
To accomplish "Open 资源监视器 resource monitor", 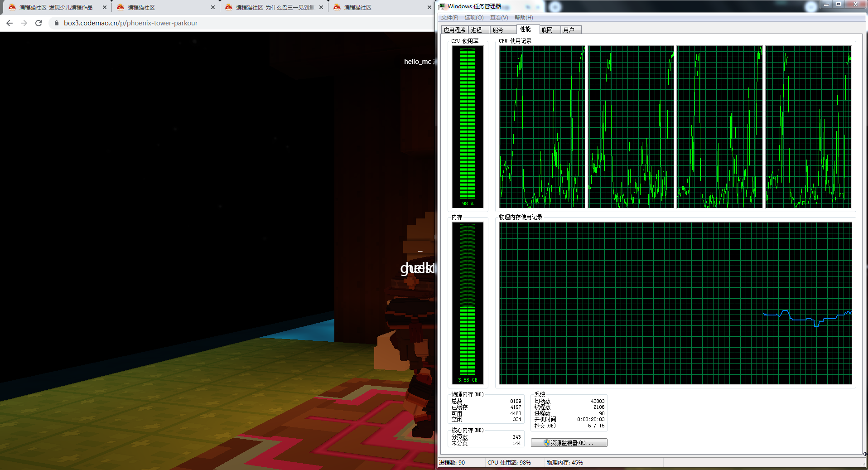I will tap(569, 443).
